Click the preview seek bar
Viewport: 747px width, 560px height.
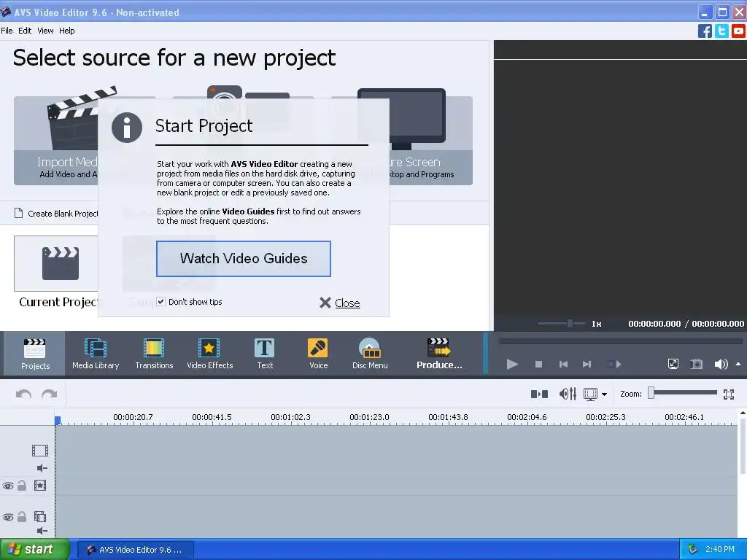[620, 341]
